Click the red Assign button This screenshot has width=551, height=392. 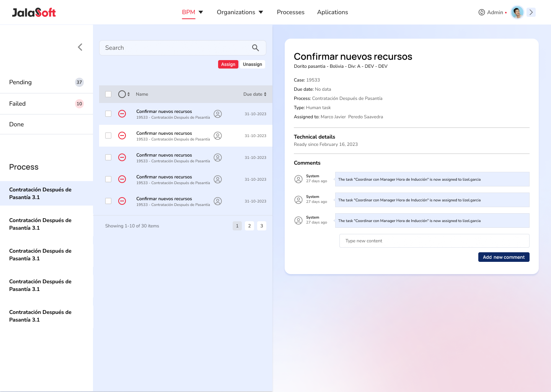coord(228,64)
